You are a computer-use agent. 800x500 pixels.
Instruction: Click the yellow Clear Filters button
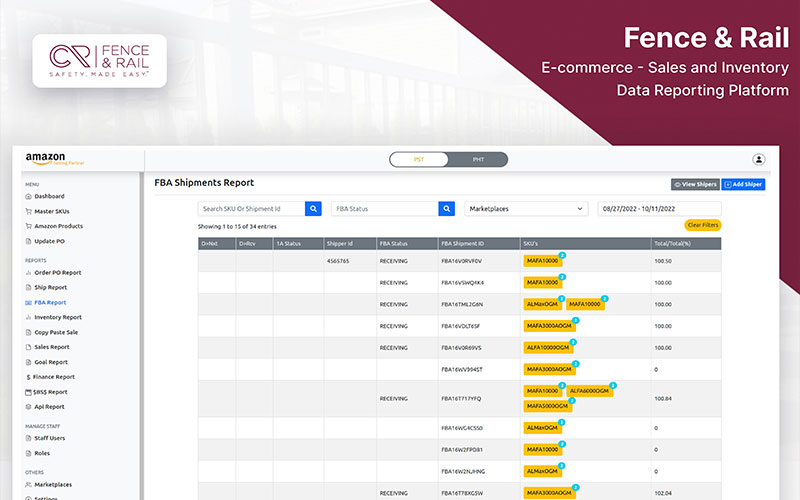702,226
